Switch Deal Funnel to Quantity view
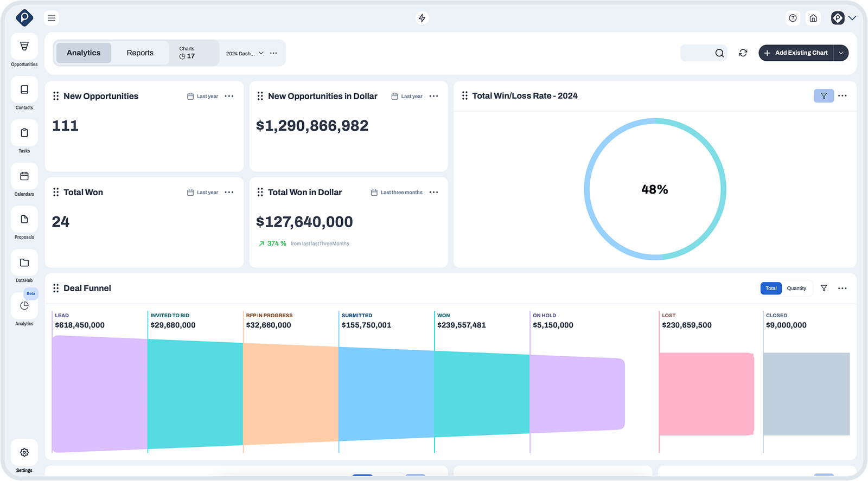Screen dimensions: 868x481 click(796, 288)
